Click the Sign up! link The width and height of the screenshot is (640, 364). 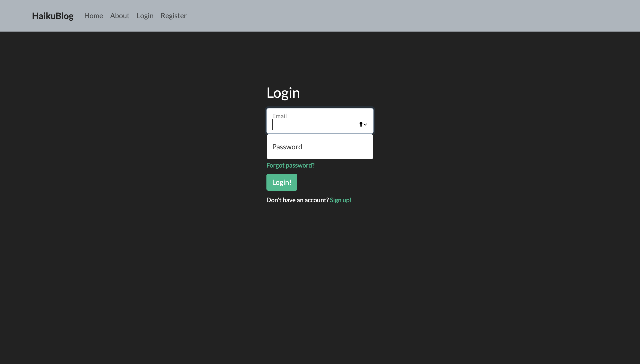[x=341, y=200]
